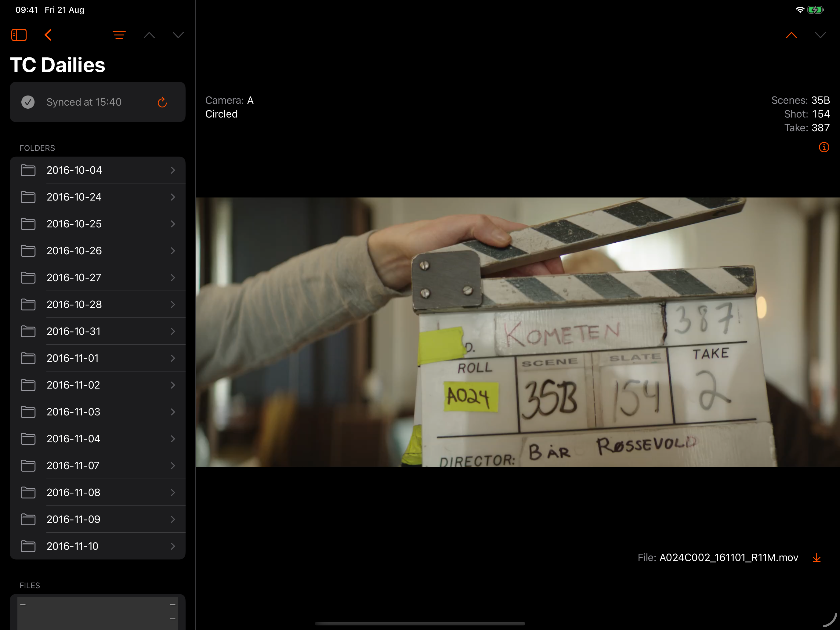This screenshot has width=840, height=630.
Task: Toggle the sidebar panel icon
Action: [19, 35]
